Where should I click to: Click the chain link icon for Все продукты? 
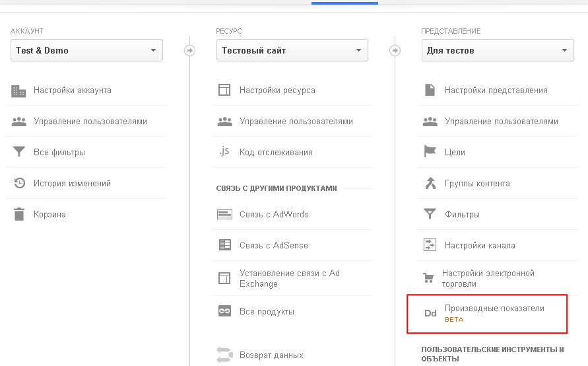tap(224, 311)
